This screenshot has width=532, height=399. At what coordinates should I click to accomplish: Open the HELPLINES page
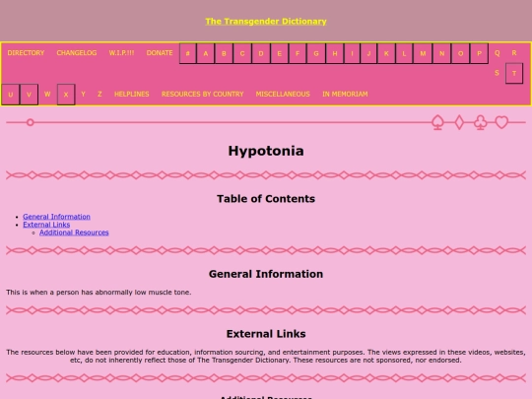132,94
